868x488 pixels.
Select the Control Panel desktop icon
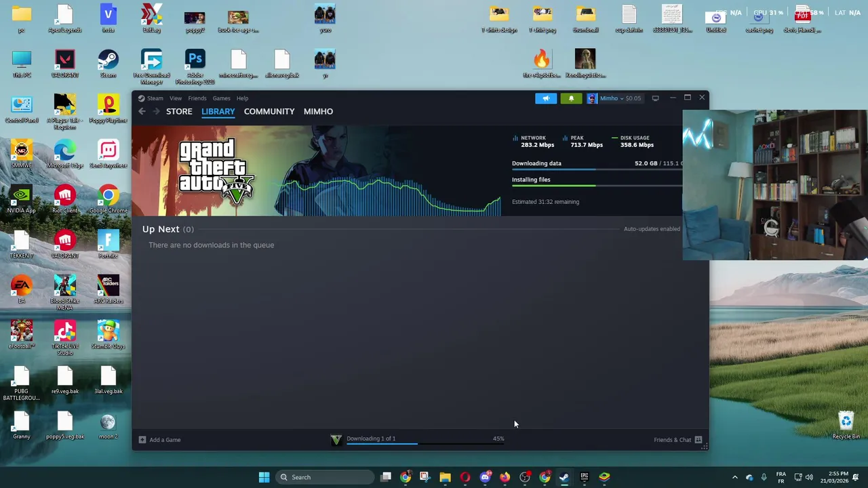[x=22, y=109]
